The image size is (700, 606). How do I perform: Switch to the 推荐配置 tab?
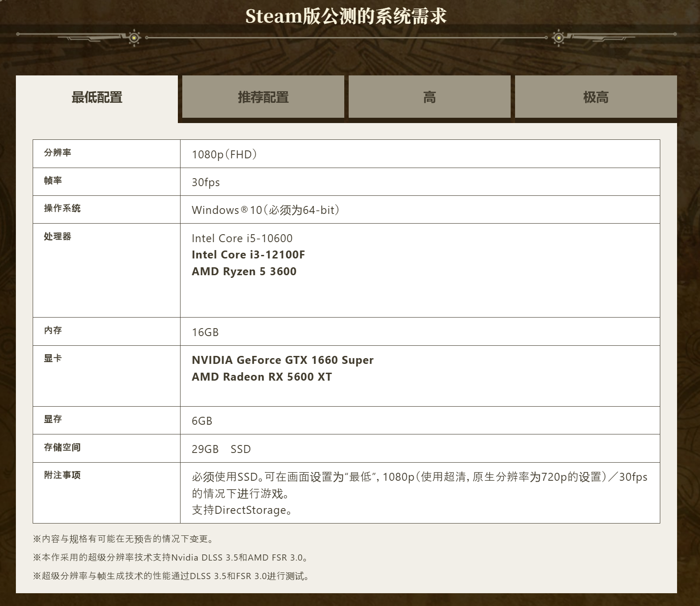pos(263,97)
